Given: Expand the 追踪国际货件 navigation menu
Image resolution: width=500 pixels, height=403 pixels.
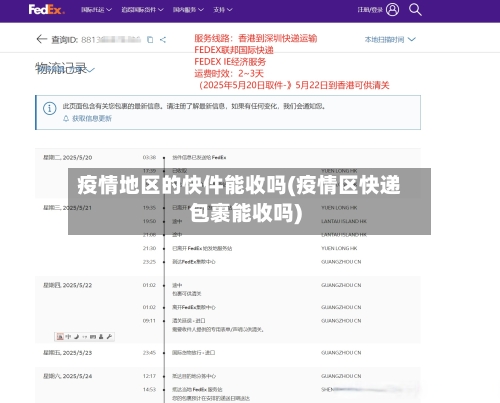Looking at the screenshot, I should (x=142, y=10).
